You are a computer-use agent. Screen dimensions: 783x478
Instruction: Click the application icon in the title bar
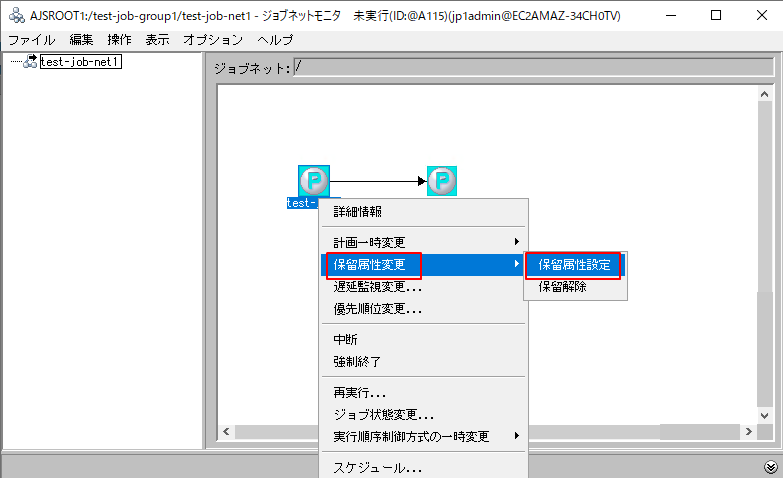[16, 15]
